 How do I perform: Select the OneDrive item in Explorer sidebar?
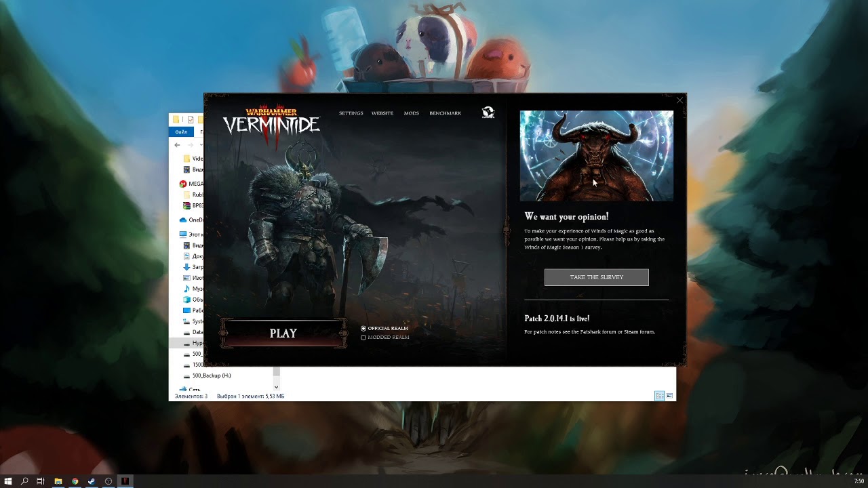[191, 220]
